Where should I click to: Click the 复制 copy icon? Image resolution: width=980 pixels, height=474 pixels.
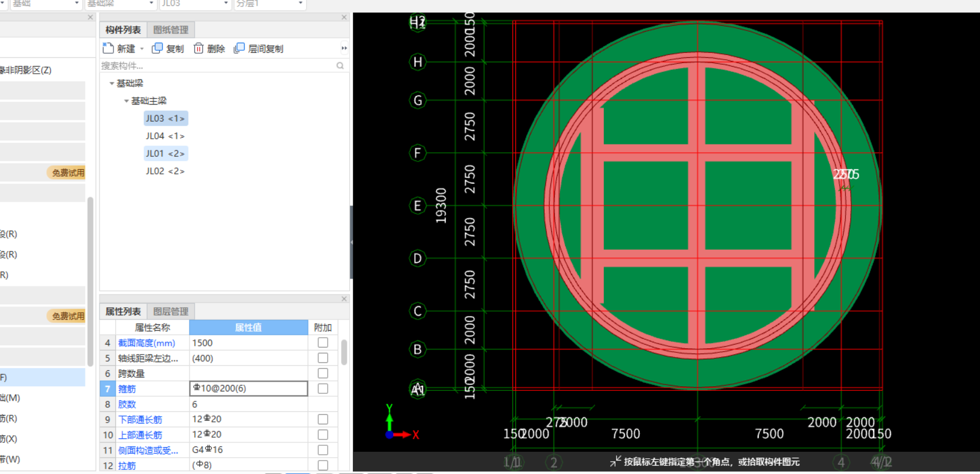(157, 48)
